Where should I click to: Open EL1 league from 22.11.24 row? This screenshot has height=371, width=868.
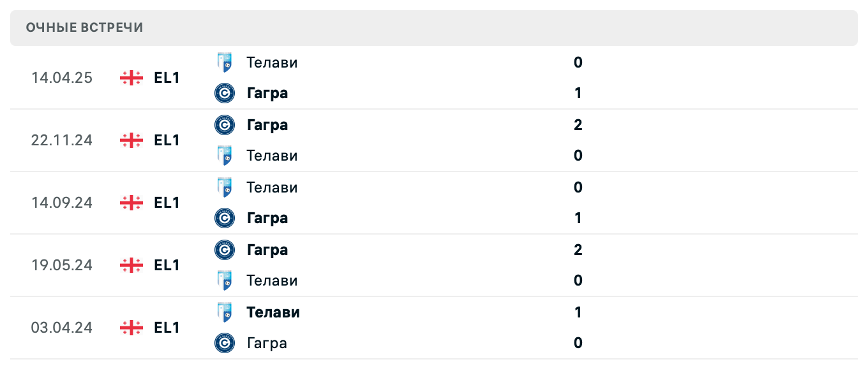(x=167, y=140)
